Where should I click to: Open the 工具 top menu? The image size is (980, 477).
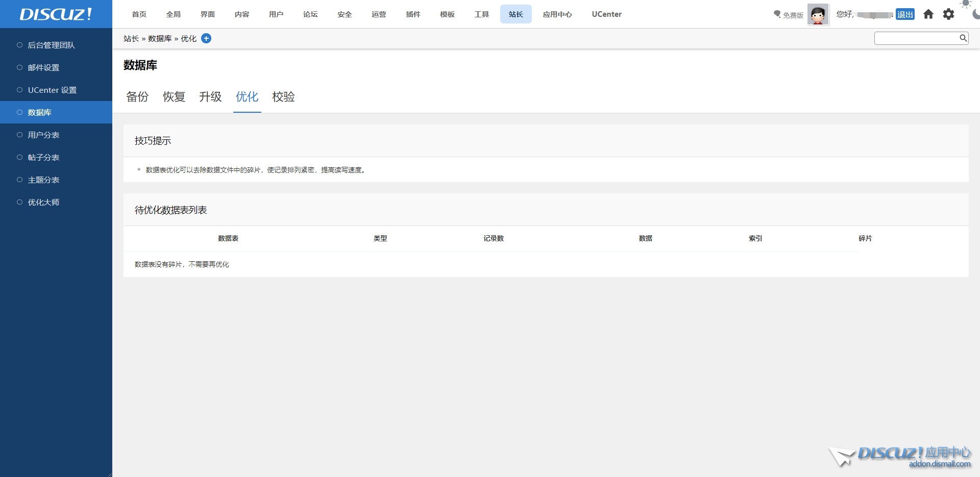pos(481,14)
